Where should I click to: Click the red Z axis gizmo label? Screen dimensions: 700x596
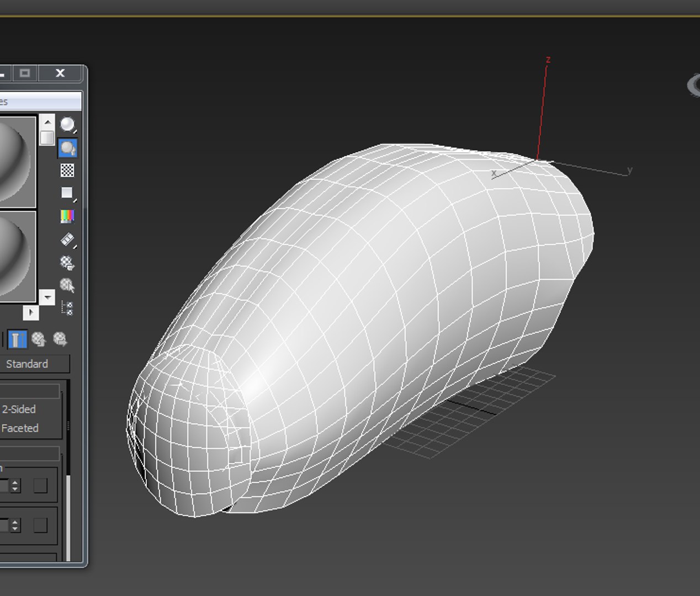548,60
